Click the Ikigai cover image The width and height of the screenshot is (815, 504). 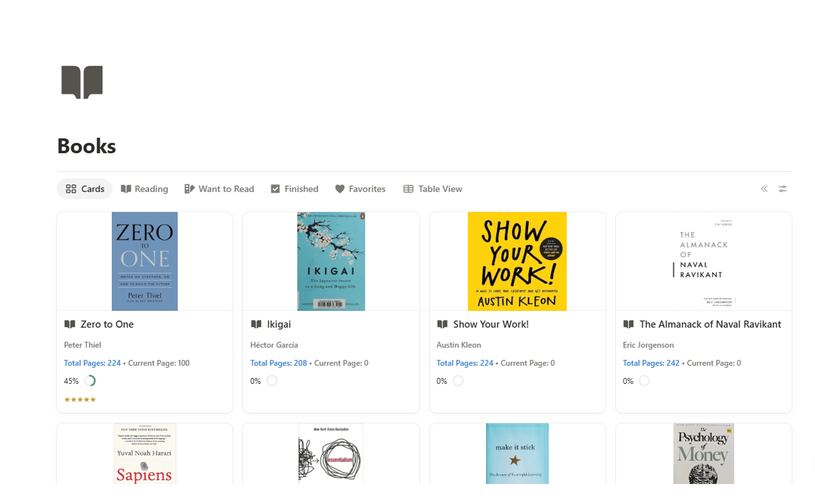pyautogui.click(x=331, y=261)
